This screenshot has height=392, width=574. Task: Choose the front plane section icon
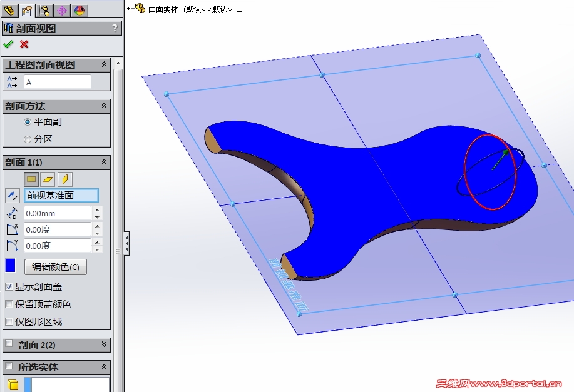tap(31, 179)
